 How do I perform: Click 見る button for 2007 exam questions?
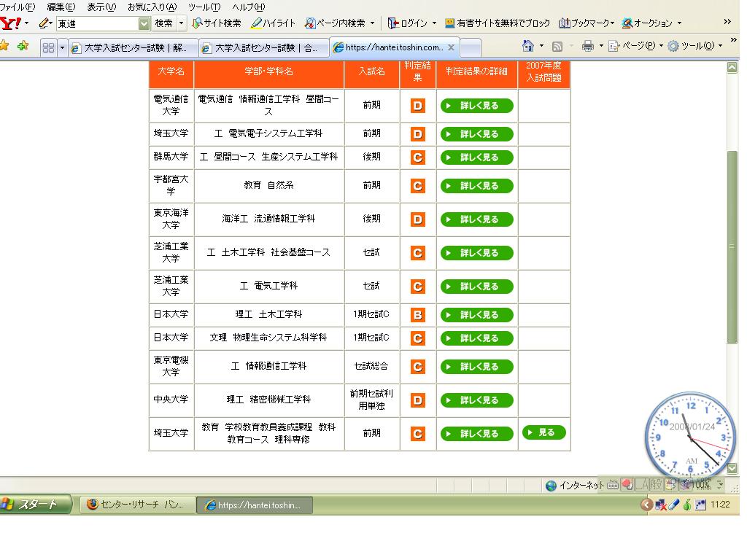click(543, 432)
